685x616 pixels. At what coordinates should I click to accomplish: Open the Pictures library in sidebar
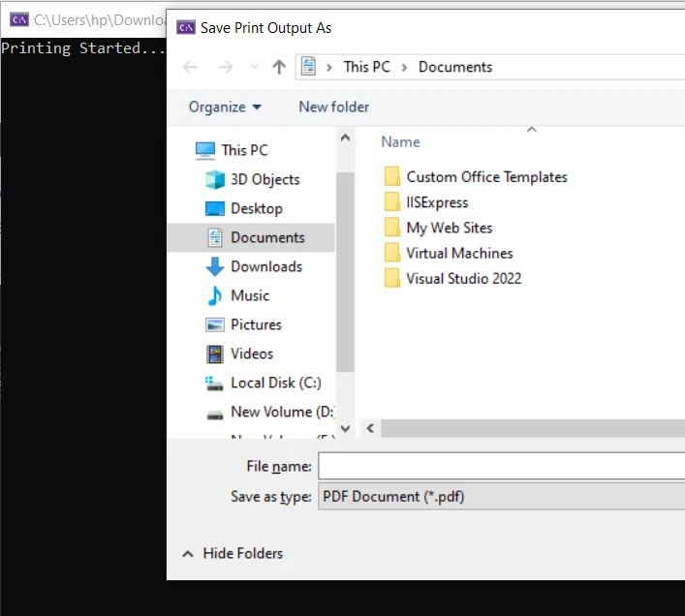point(256,324)
